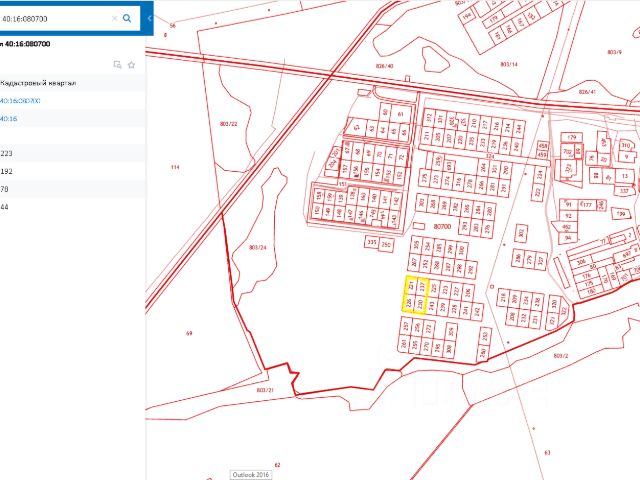Select the land area labeled 803/24
The image size is (640, 480).
256,247
